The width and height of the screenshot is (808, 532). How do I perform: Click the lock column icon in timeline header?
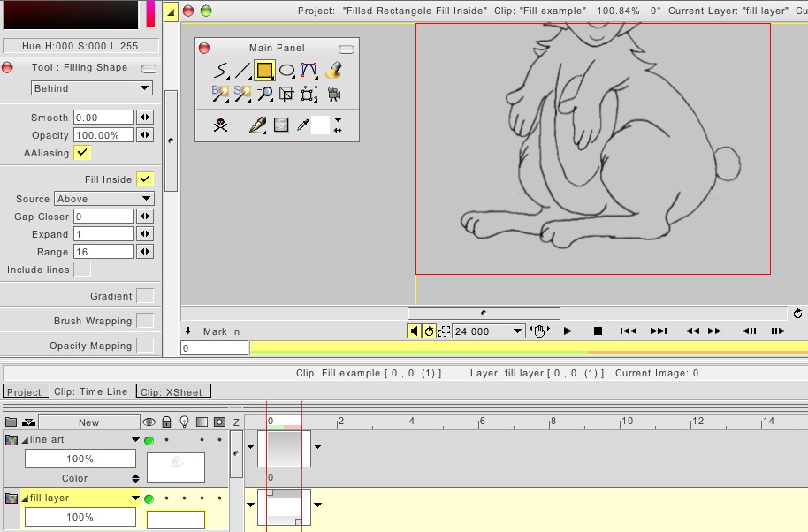[166, 422]
